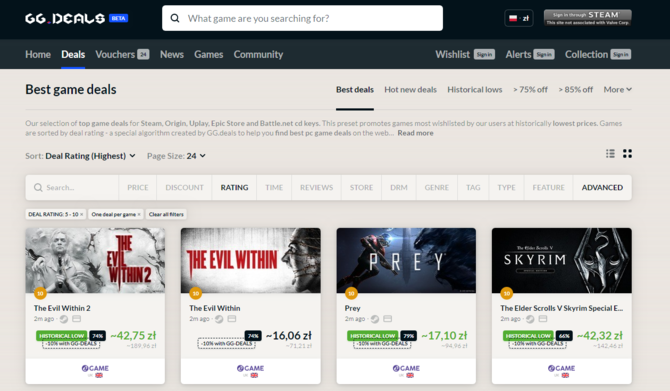Click Clear all filters
This screenshot has height=391, width=670.
[166, 215]
